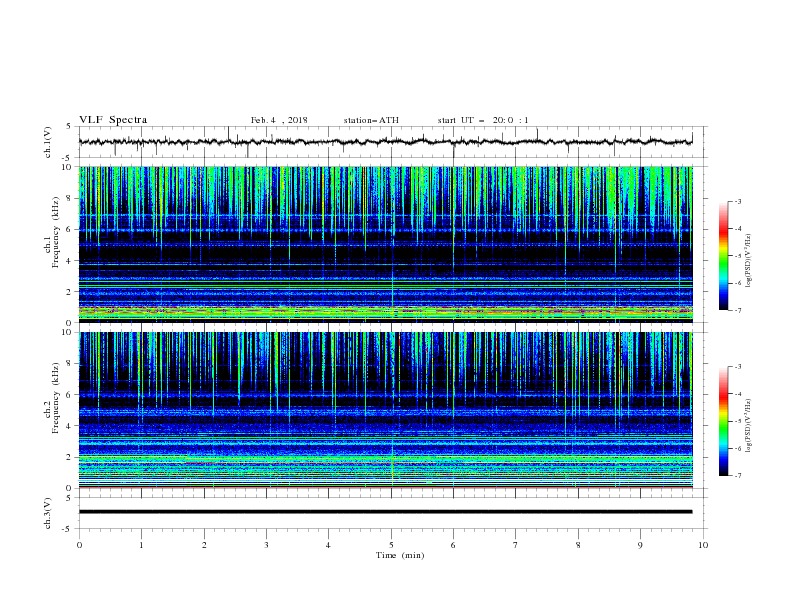
Task: Click "-5" on the ch.1 color bar
Action: pyautogui.click(x=737, y=256)
